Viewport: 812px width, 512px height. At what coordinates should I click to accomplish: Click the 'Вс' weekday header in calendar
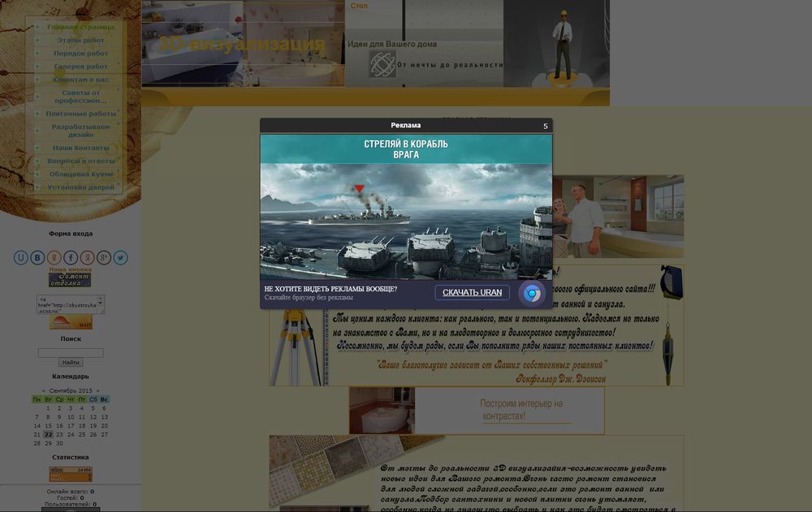click(104, 399)
